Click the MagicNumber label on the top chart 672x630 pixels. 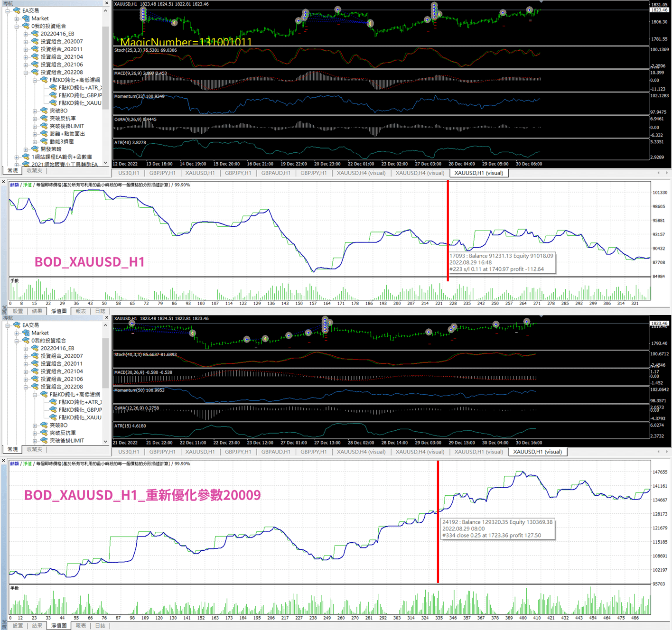(x=186, y=42)
